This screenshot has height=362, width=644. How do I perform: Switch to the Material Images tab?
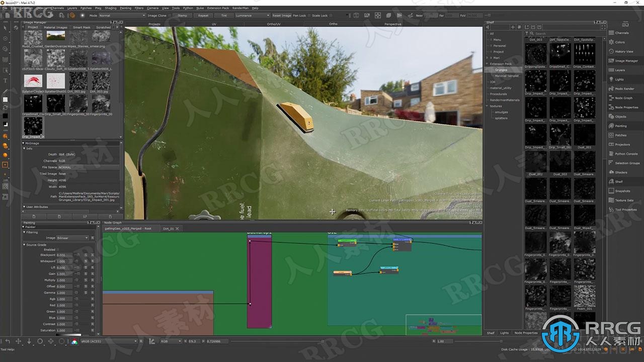55,27
